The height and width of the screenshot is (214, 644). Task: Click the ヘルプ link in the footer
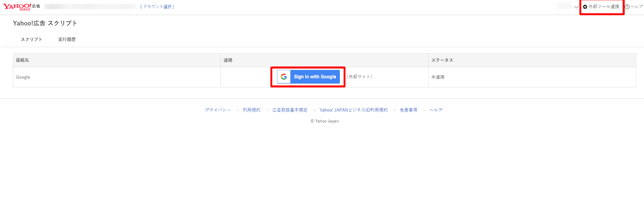point(436,110)
